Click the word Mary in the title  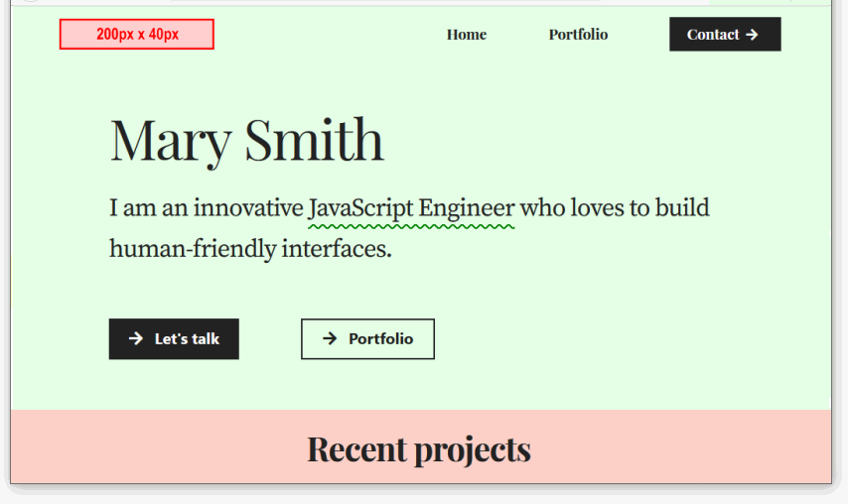click(171, 142)
